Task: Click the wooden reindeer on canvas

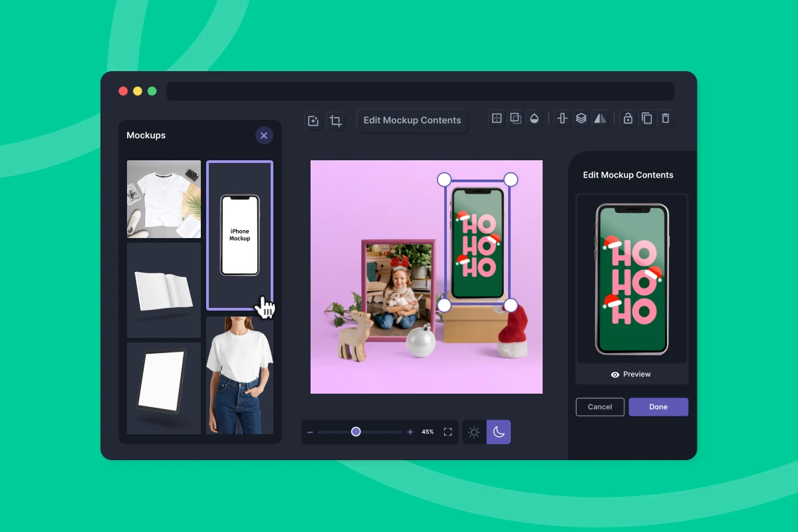Action: (353, 335)
